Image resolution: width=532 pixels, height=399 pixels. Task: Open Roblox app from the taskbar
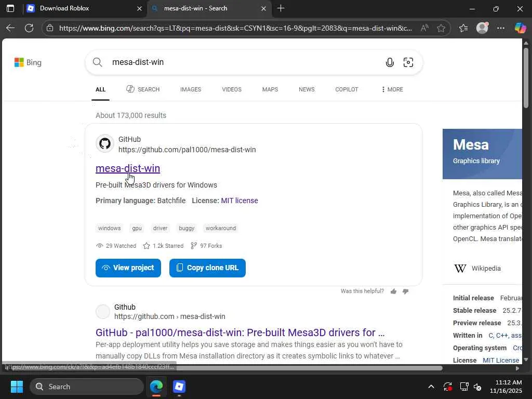[179, 387]
